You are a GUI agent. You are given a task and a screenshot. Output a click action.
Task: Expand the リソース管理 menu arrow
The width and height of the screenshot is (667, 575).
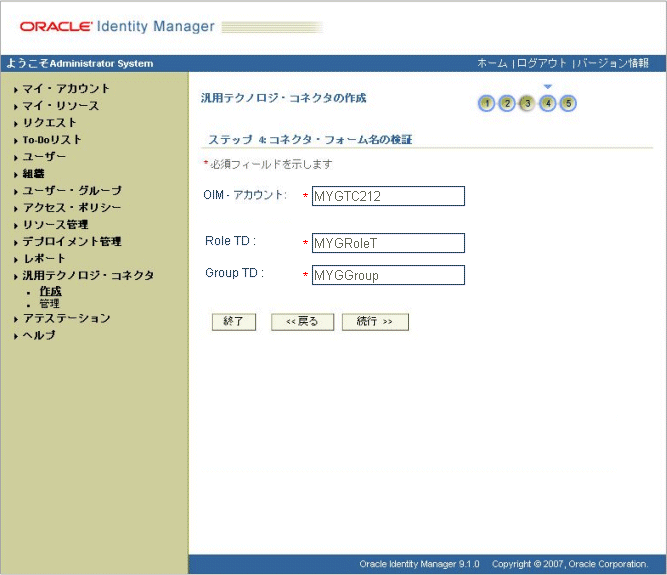(x=16, y=226)
